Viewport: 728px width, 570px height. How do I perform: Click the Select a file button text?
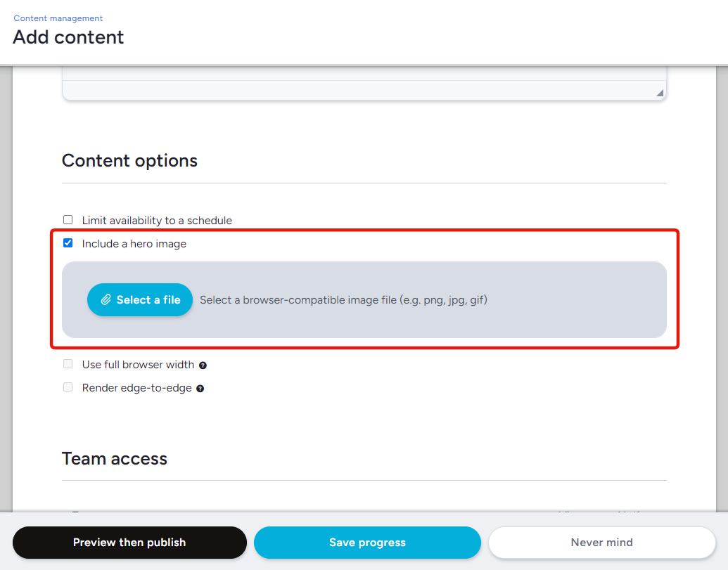tap(148, 300)
